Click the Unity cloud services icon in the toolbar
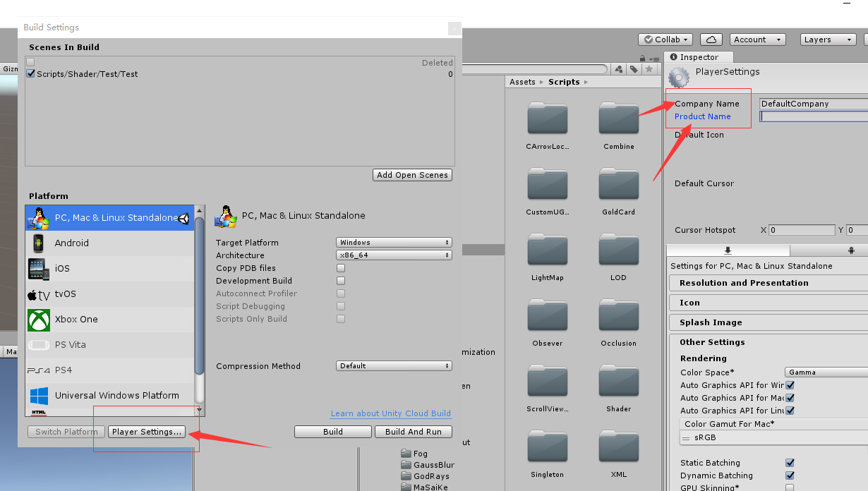The image size is (868, 491). [x=711, y=39]
